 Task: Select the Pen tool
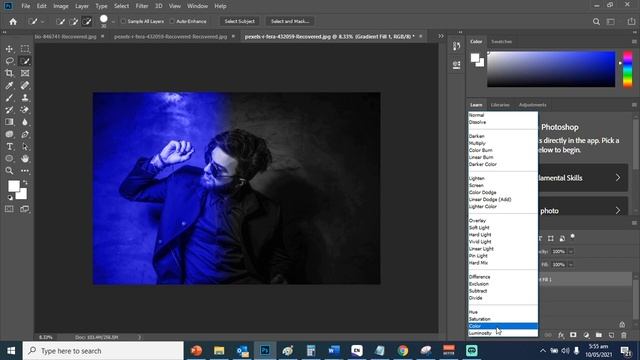[x=25, y=134]
